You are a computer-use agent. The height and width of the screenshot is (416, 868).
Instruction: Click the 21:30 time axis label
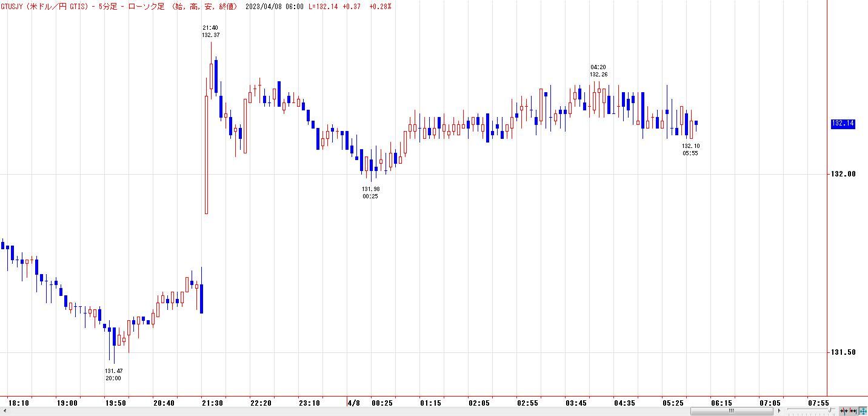(213, 403)
